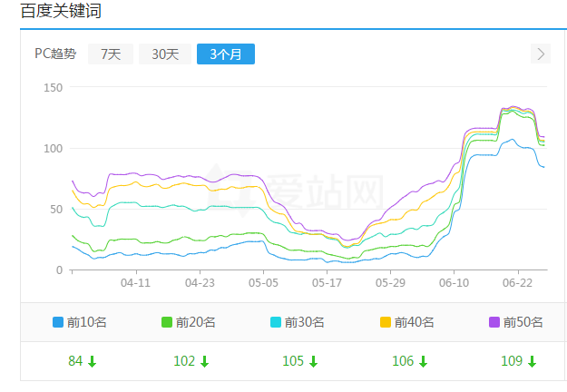Click the down arrow beside 105
Viewport: 567px width, 392px height.
[313, 361]
